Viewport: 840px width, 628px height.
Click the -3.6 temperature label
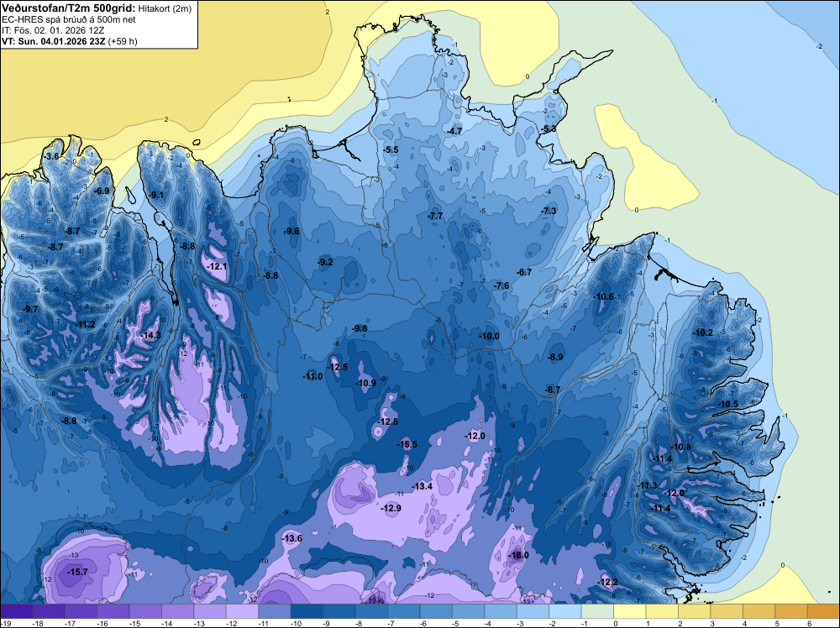tap(52, 156)
